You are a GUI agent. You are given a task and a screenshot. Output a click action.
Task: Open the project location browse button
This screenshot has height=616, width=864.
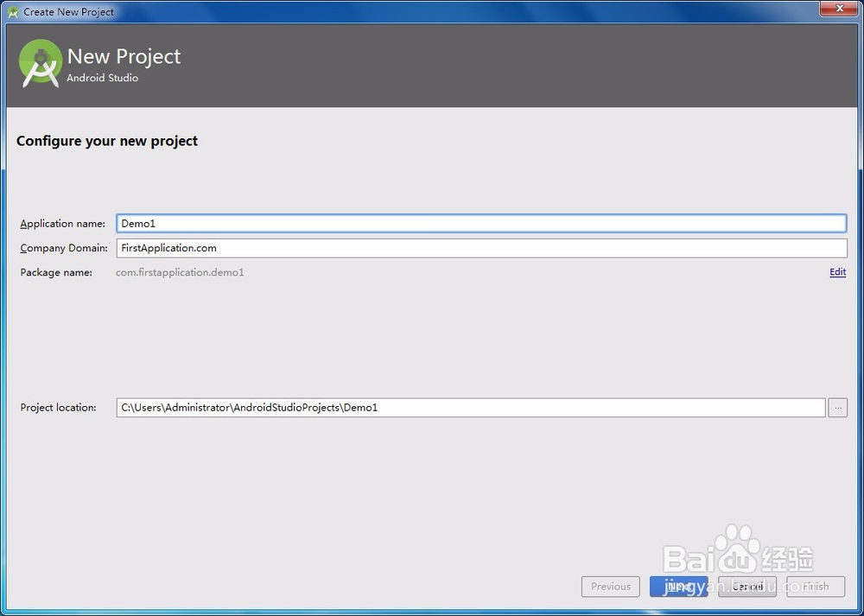[x=837, y=408]
